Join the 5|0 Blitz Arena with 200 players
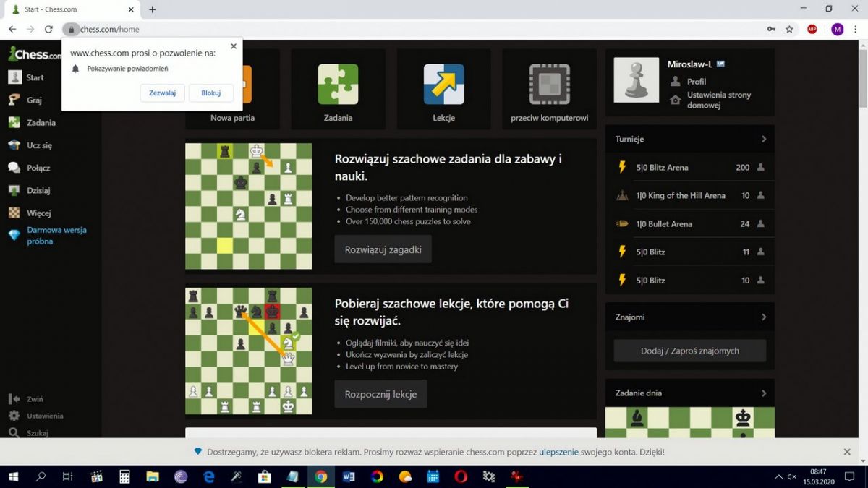 pyautogui.click(x=690, y=167)
